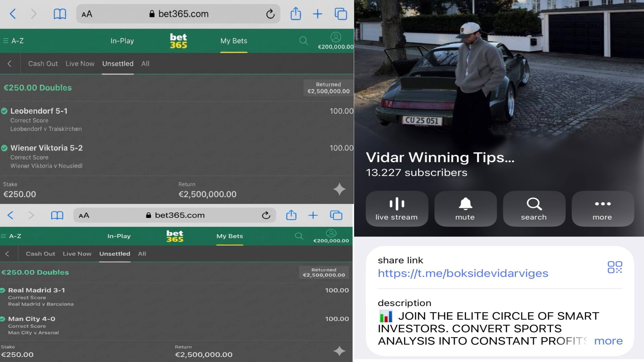Click the Wiener Viktoria 5-2 selection

[x=47, y=148]
